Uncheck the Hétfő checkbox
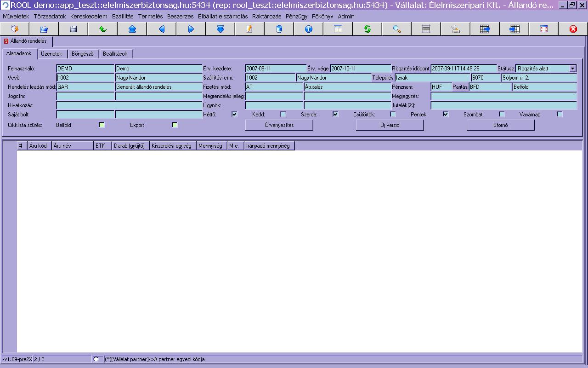The width and height of the screenshot is (588, 368). point(235,114)
